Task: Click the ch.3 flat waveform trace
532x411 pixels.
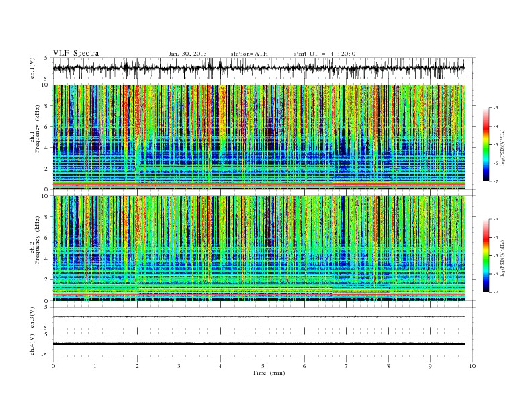Action: point(259,317)
